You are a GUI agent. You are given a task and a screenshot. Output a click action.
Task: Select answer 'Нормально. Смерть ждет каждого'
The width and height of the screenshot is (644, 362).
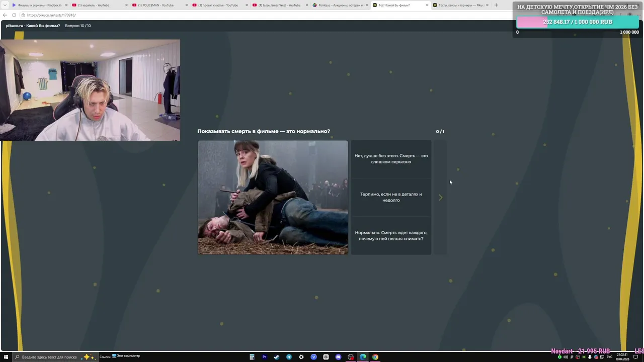391,235
